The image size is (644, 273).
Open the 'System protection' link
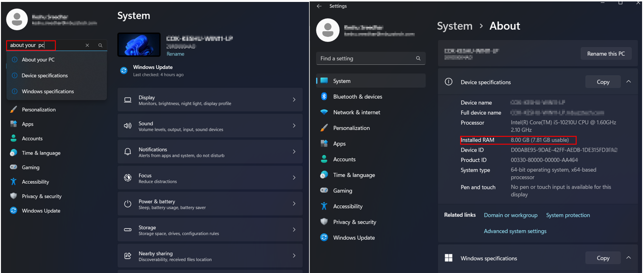point(568,215)
